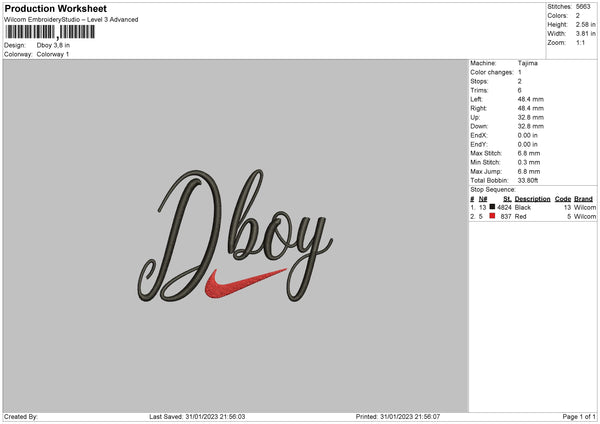The image size is (600, 424).
Task: Select the red color swatch in Stop Sequence
Action: pyautogui.click(x=492, y=216)
